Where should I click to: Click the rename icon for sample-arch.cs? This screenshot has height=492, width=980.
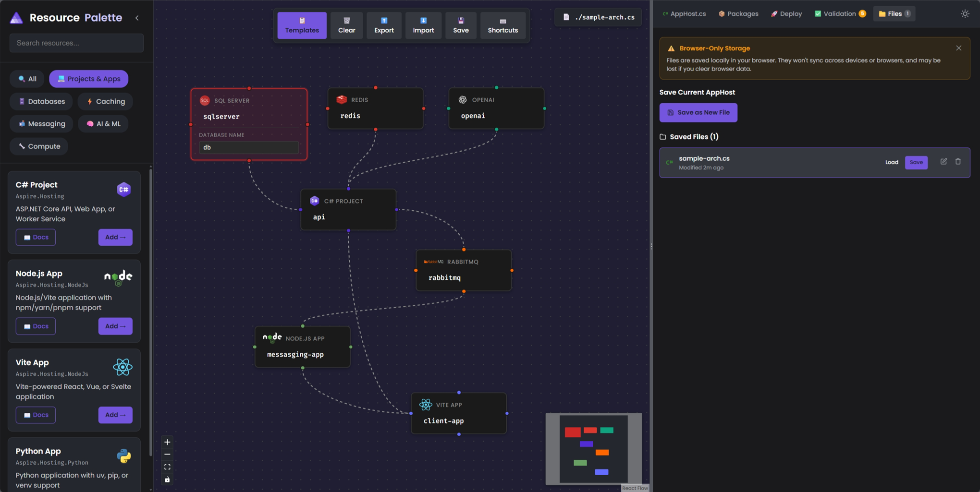pos(943,162)
